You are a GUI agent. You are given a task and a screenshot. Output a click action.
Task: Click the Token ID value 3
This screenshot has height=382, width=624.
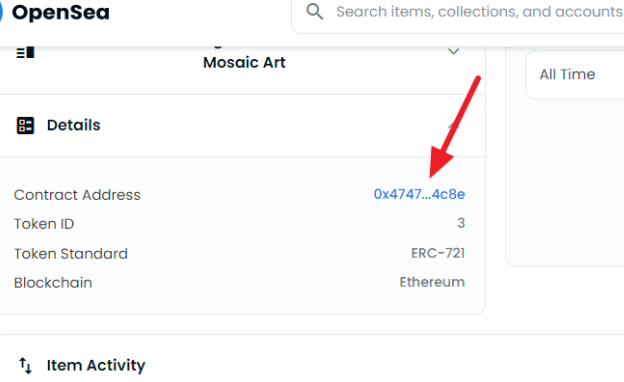click(x=461, y=223)
